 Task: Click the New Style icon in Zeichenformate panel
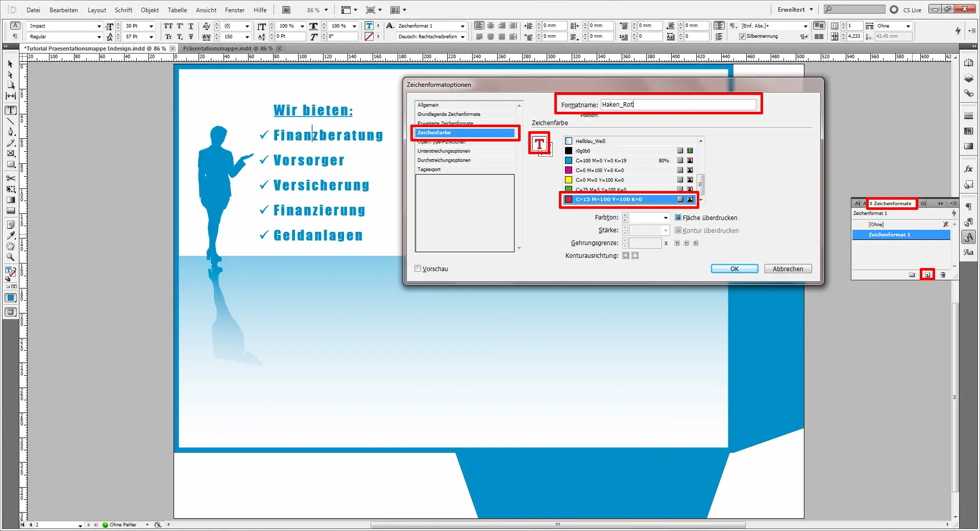[x=928, y=275]
